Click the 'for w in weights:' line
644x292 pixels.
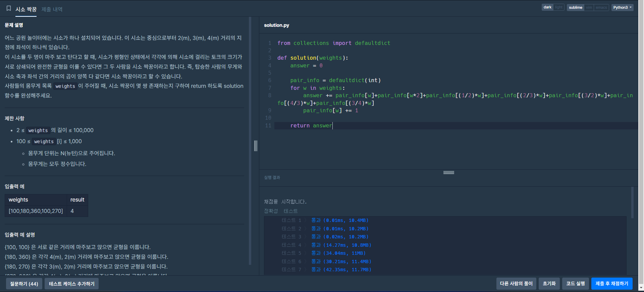pos(318,88)
